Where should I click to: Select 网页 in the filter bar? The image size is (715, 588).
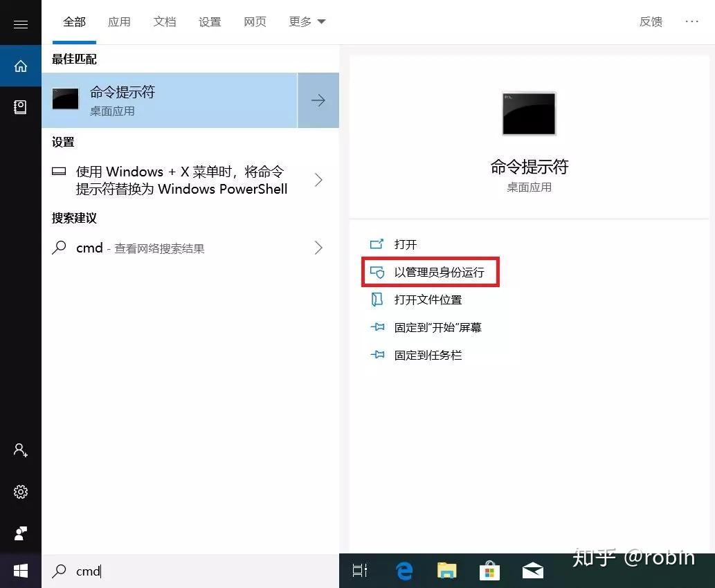[x=255, y=21]
